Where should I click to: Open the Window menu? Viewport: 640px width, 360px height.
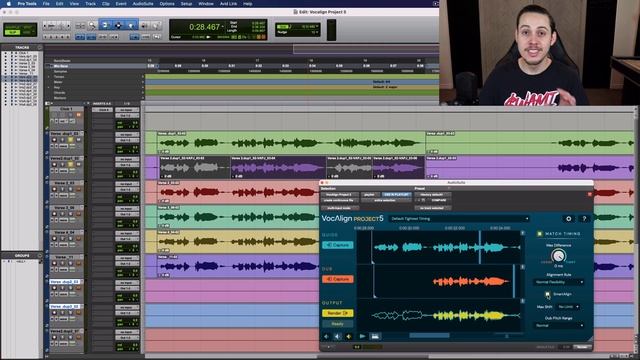206,4
